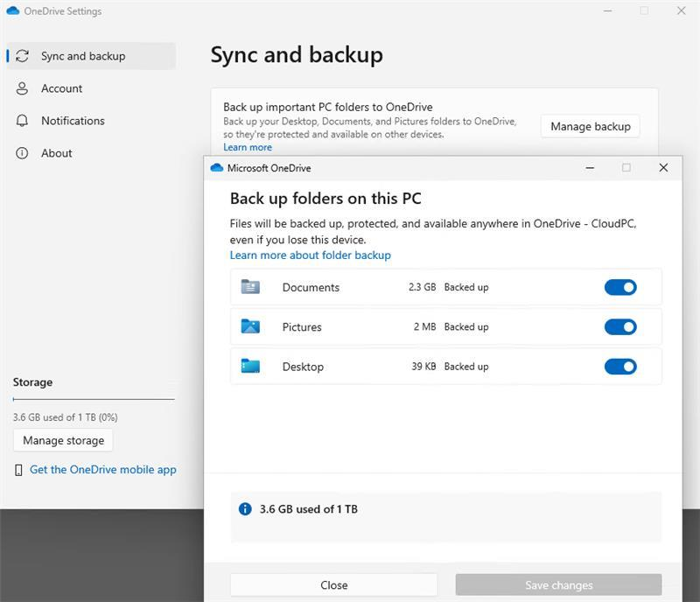This screenshot has height=602, width=700.
Task: Click the Save changes button
Action: pos(558,585)
